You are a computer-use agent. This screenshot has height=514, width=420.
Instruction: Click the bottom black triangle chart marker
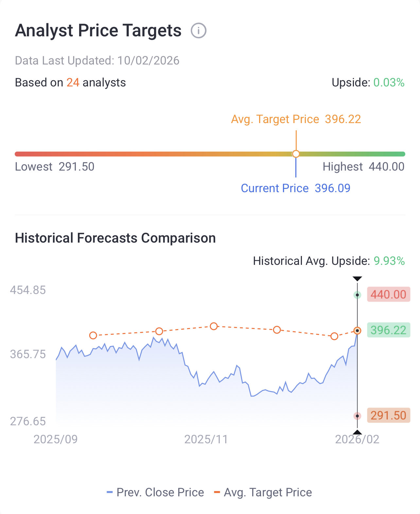click(x=357, y=432)
